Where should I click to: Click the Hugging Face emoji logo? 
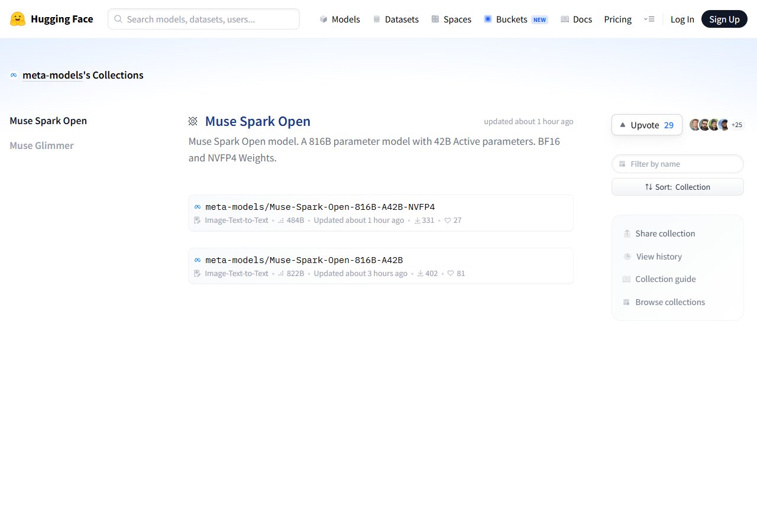pyautogui.click(x=18, y=19)
